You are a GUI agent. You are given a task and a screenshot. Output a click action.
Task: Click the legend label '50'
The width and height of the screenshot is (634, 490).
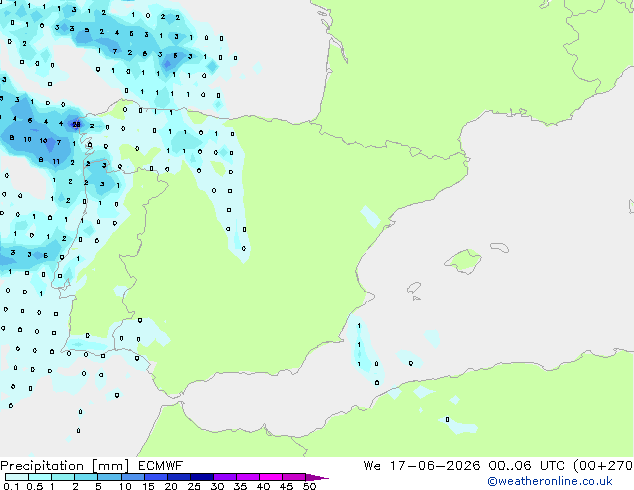[309, 486]
